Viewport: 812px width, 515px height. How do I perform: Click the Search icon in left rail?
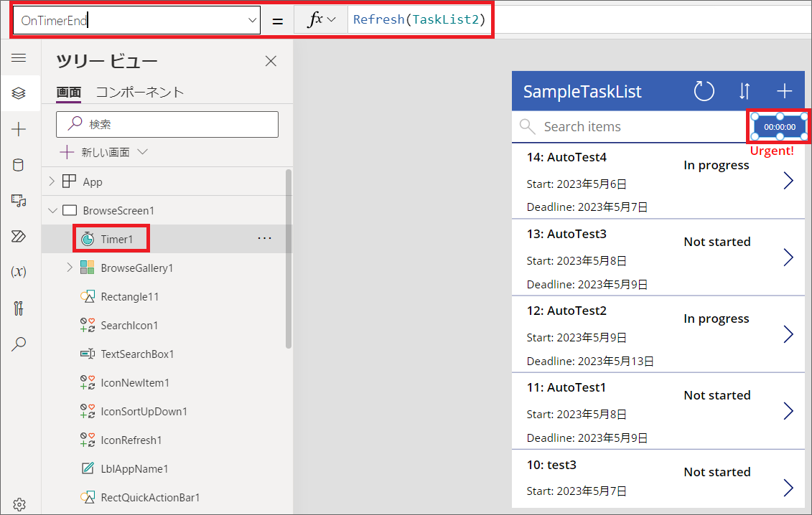click(x=19, y=344)
